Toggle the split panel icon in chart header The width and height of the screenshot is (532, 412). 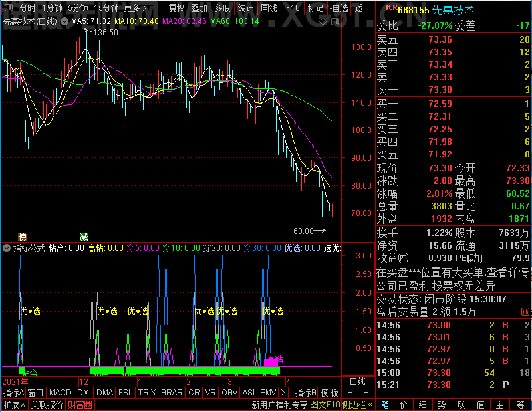click(x=335, y=22)
